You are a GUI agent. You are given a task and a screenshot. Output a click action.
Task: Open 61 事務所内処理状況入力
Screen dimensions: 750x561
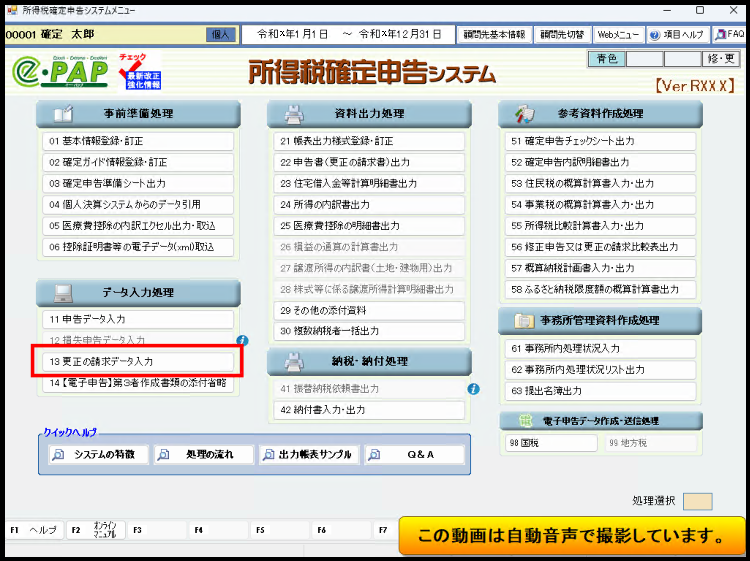click(600, 349)
